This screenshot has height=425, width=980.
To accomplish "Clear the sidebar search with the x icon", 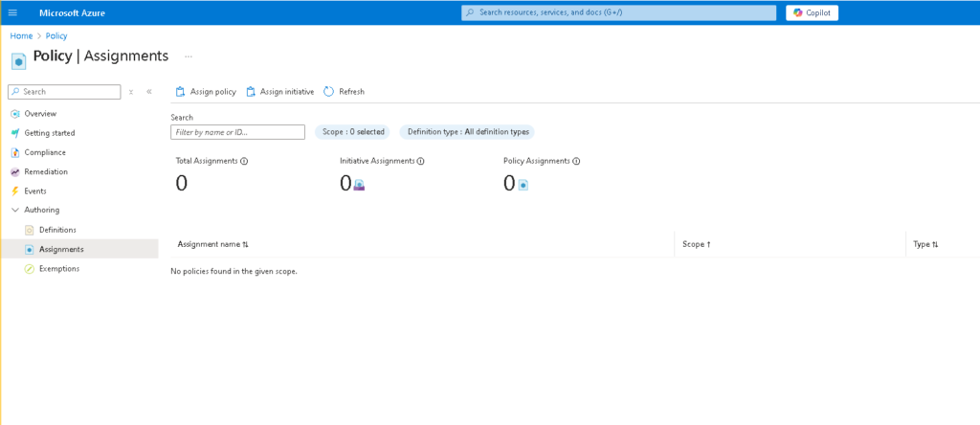I will pos(131,92).
